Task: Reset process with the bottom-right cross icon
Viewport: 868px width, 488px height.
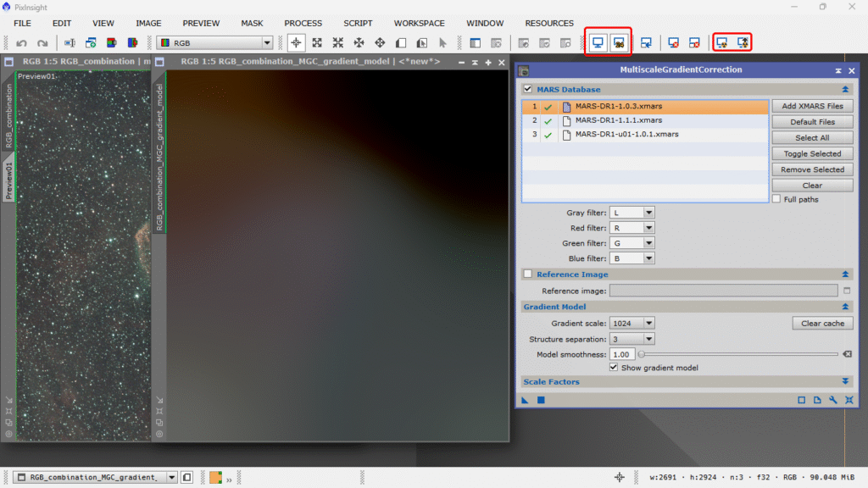Action: point(849,400)
